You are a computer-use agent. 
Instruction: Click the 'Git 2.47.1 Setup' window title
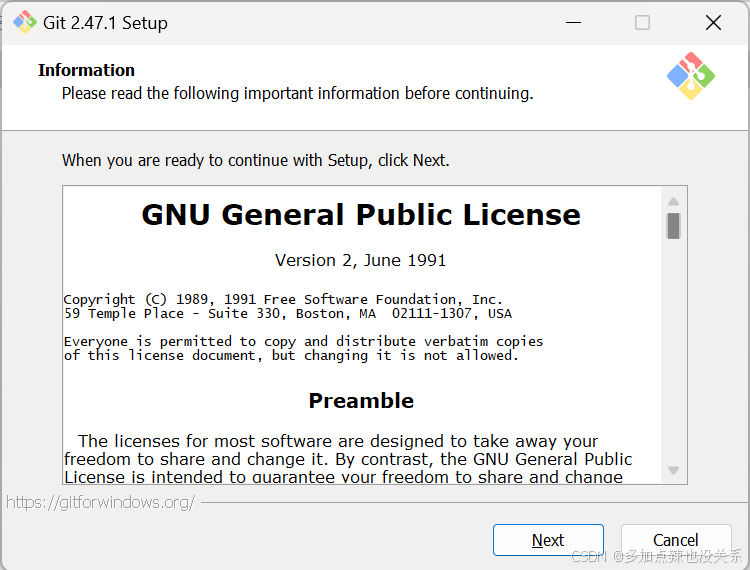tap(105, 23)
